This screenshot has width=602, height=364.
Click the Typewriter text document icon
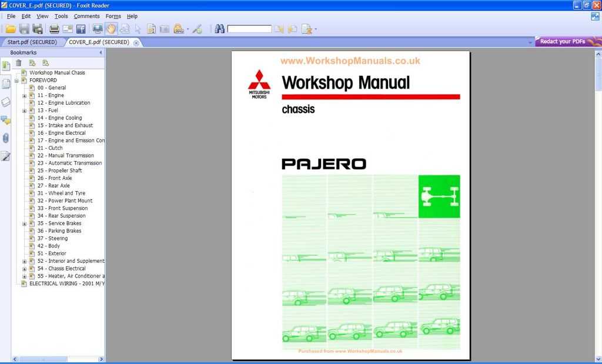tap(151, 29)
